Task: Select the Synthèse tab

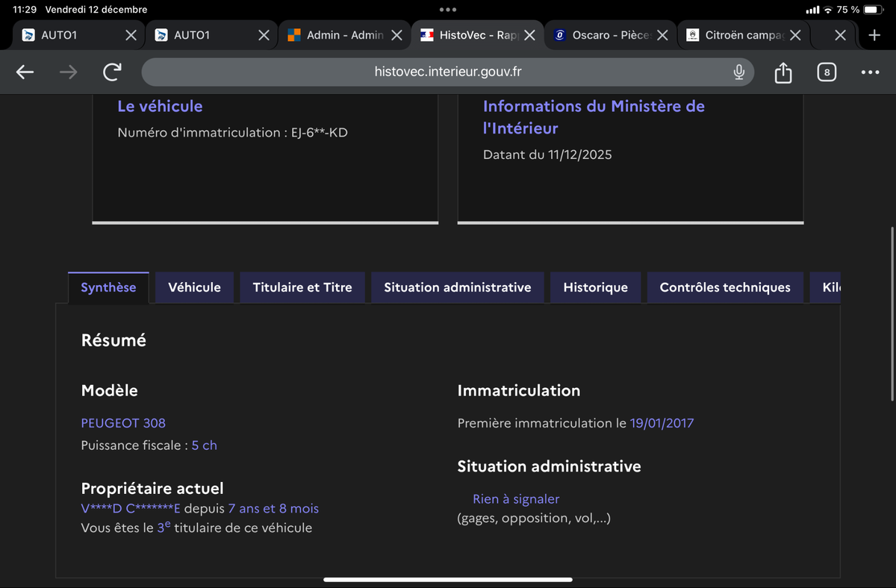Action: 108,287
